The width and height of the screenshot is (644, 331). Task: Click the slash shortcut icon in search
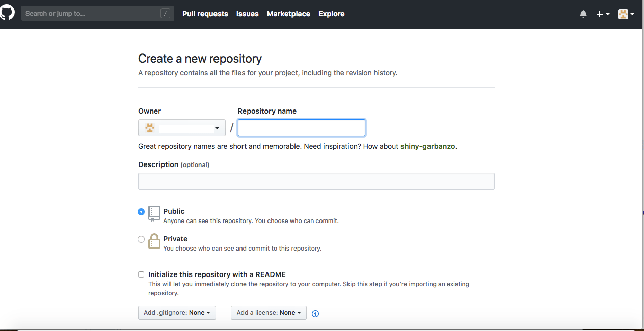pyautogui.click(x=165, y=14)
